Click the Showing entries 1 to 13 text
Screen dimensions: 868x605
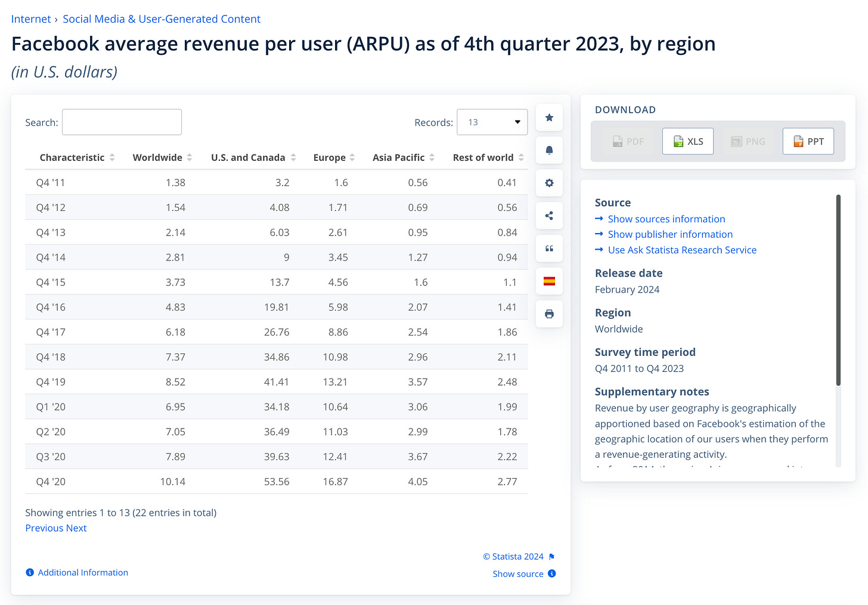(120, 513)
